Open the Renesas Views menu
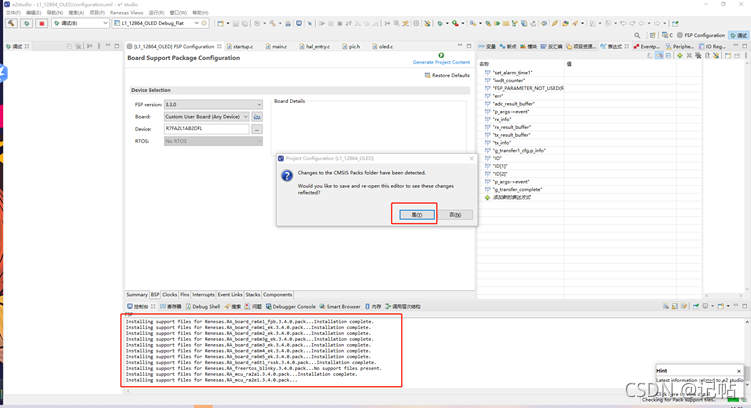The height and width of the screenshot is (408, 751). click(126, 12)
